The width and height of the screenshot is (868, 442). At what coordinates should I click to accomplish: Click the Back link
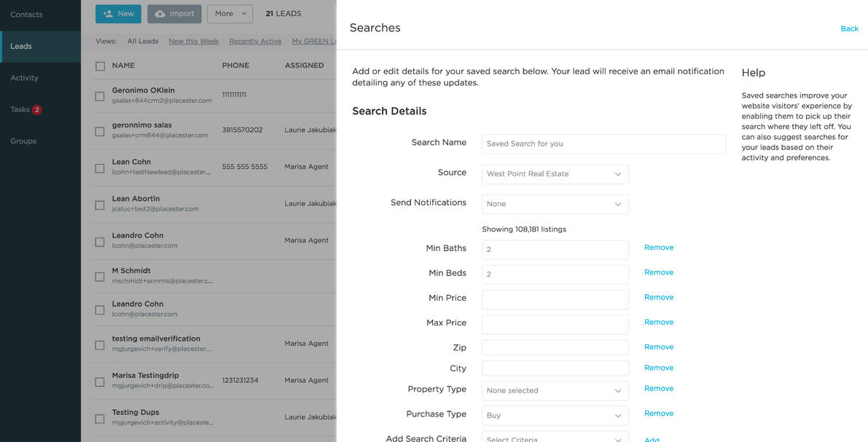(x=849, y=28)
